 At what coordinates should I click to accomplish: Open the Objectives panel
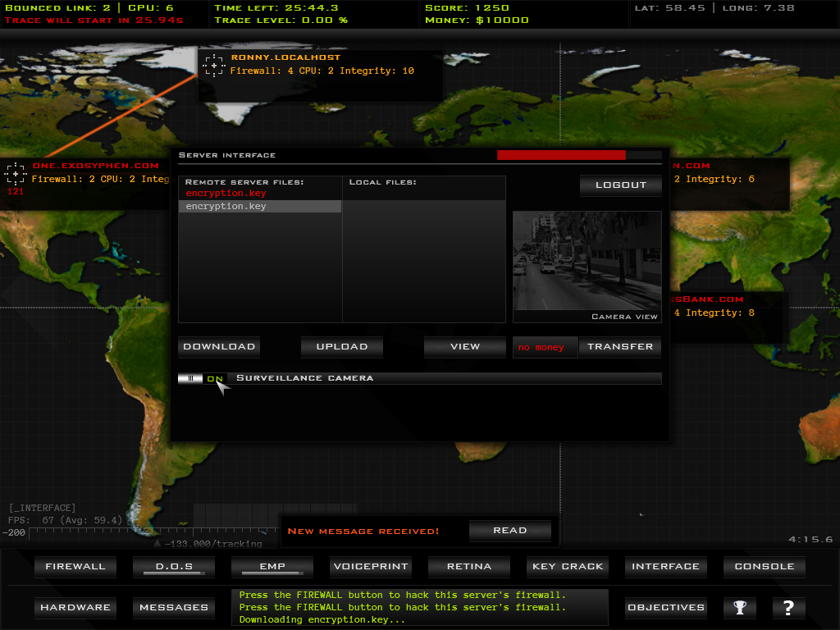665,608
